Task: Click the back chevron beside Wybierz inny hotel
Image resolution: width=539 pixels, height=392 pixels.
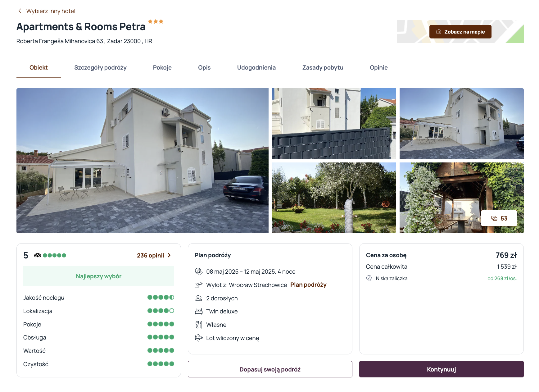Action: 20,11
